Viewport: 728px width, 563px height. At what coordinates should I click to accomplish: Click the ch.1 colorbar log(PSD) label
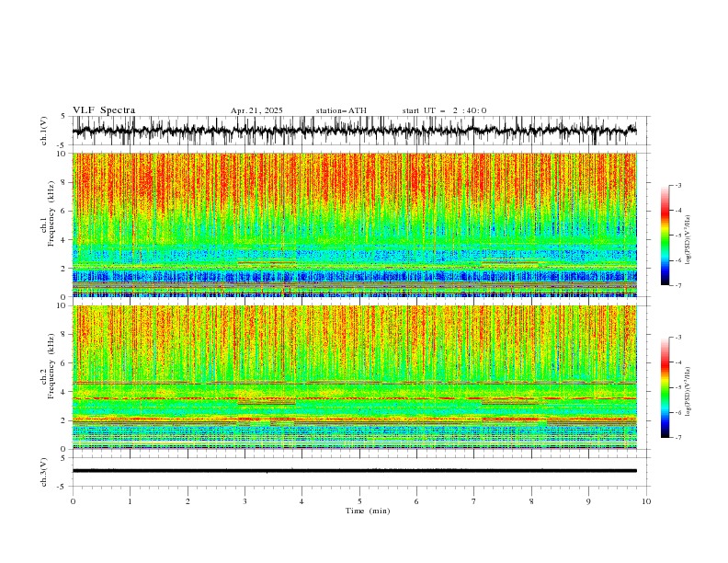688,240
